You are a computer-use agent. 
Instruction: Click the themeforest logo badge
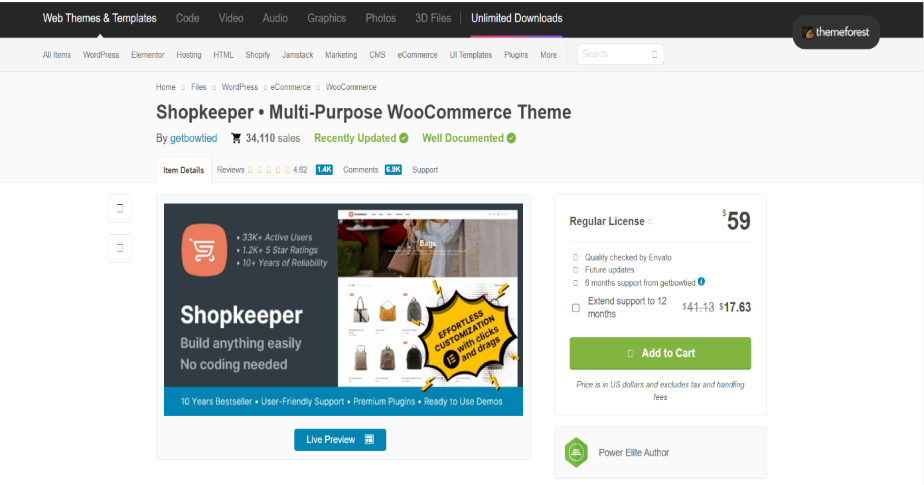tap(836, 32)
